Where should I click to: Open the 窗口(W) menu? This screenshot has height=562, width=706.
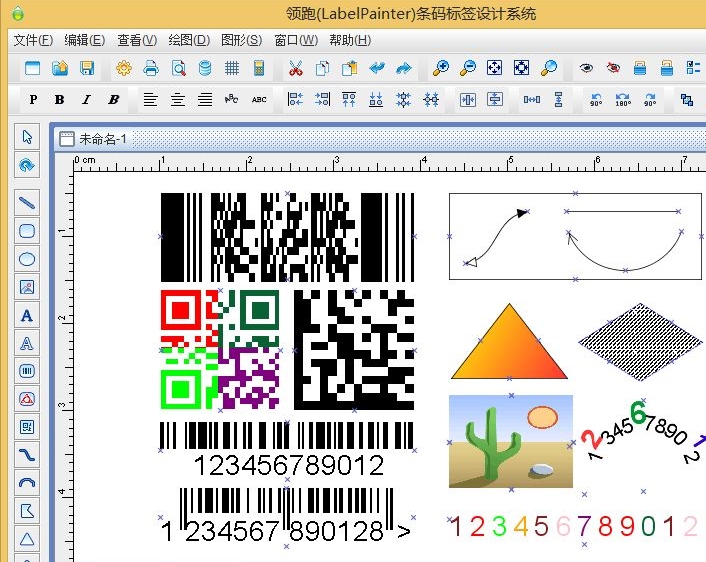tap(296, 40)
